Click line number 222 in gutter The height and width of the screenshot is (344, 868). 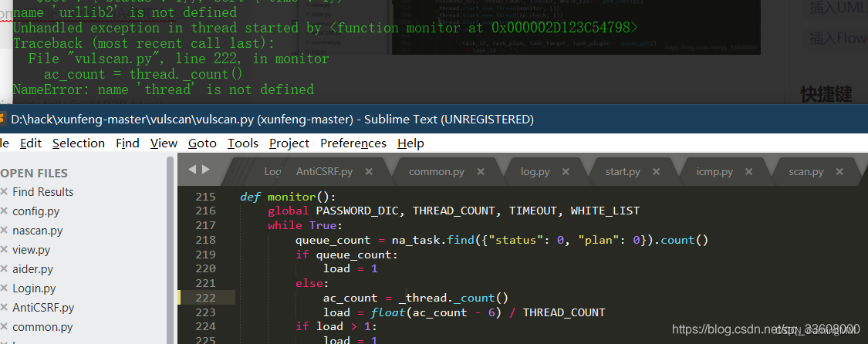(205, 298)
